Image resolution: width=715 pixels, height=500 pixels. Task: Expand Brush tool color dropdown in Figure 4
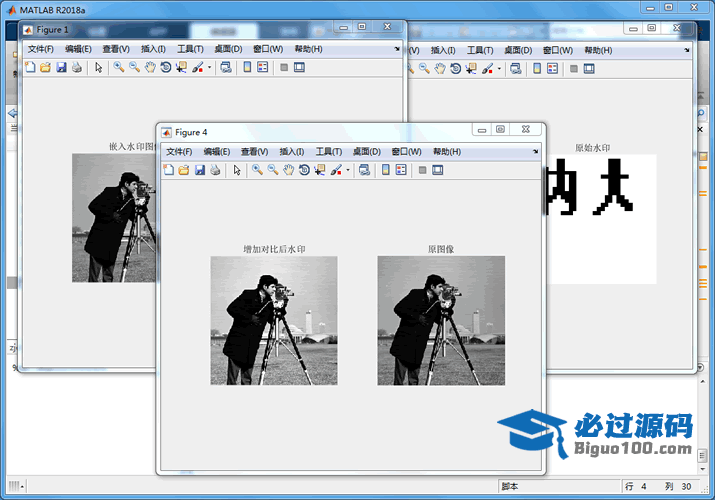tap(347, 171)
